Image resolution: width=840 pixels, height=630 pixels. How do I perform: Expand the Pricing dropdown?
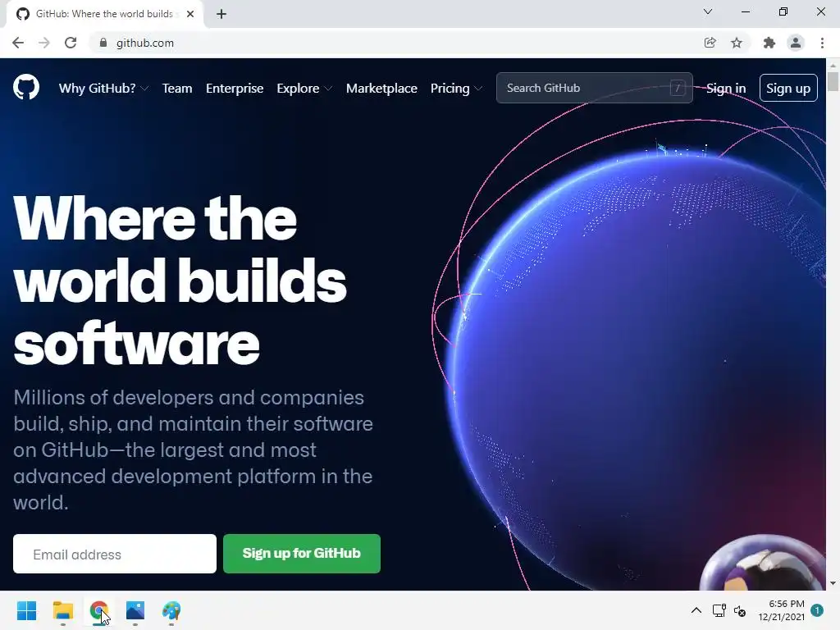(x=456, y=89)
